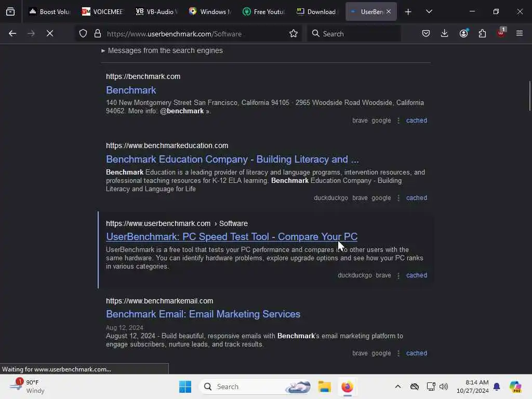Screen dimensions: 532x399
Task: Click cloud sync tray icon
Action: 414,387
